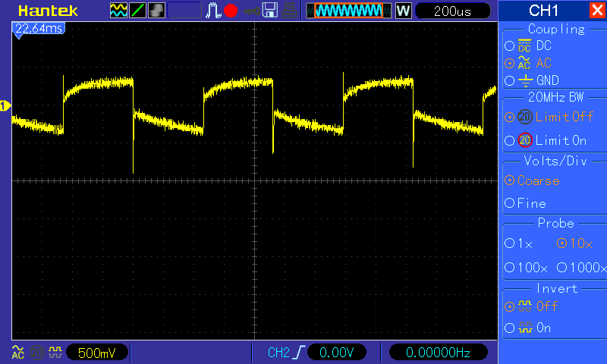Click the floppy disk save icon
Screen dimensions: 607x364
tap(270, 11)
